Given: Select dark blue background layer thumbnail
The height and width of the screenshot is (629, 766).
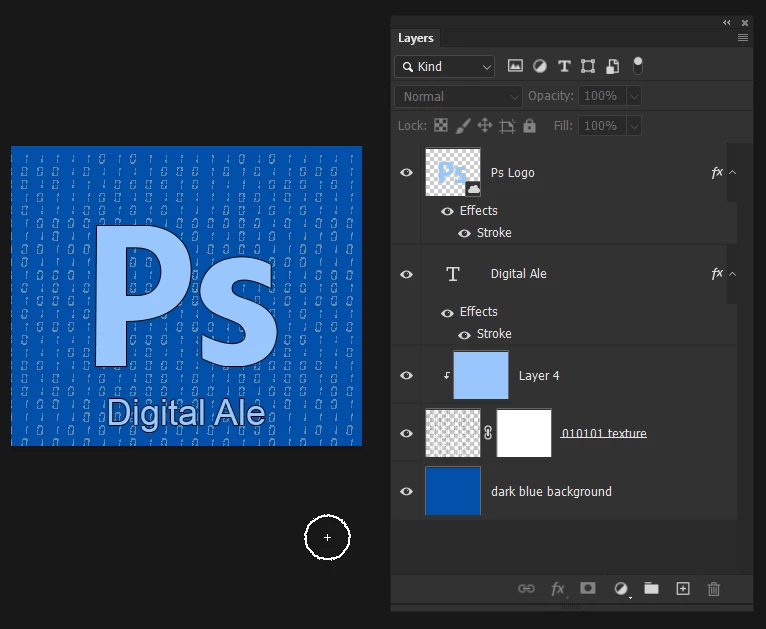Looking at the screenshot, I should [x=453, y=491].
